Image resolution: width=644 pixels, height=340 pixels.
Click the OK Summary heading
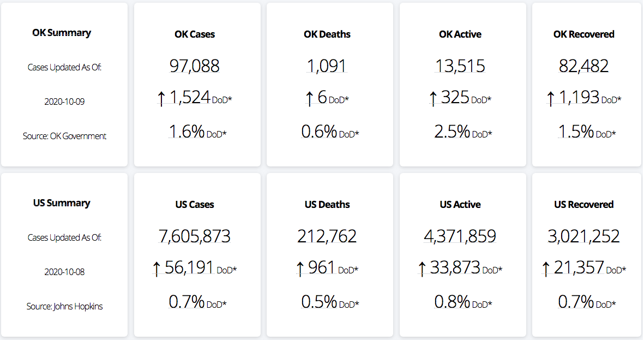62,33
